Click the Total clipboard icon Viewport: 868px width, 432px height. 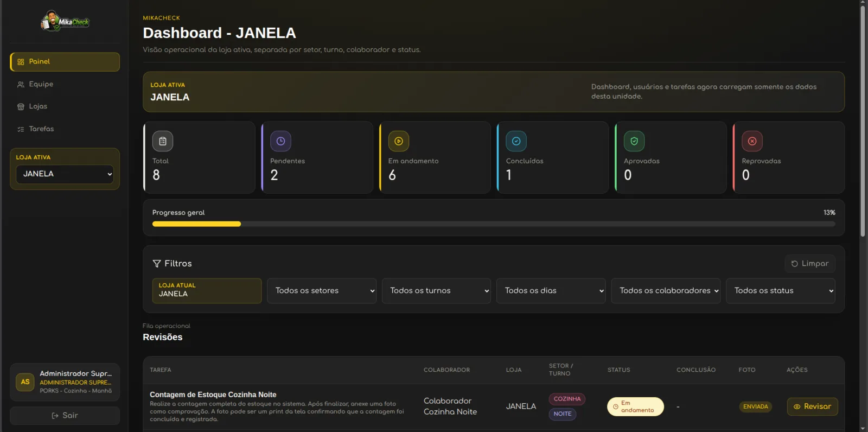coord(163,141)
